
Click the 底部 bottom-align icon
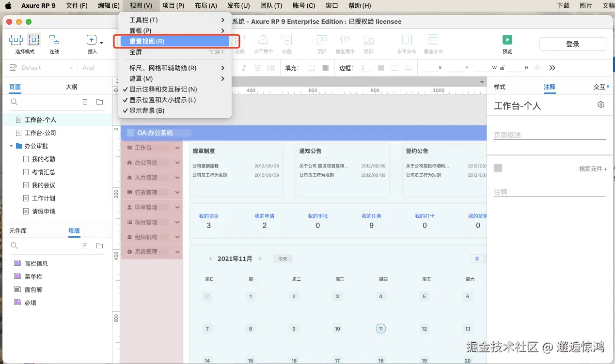pyautogui.click(x=369, y=40)
